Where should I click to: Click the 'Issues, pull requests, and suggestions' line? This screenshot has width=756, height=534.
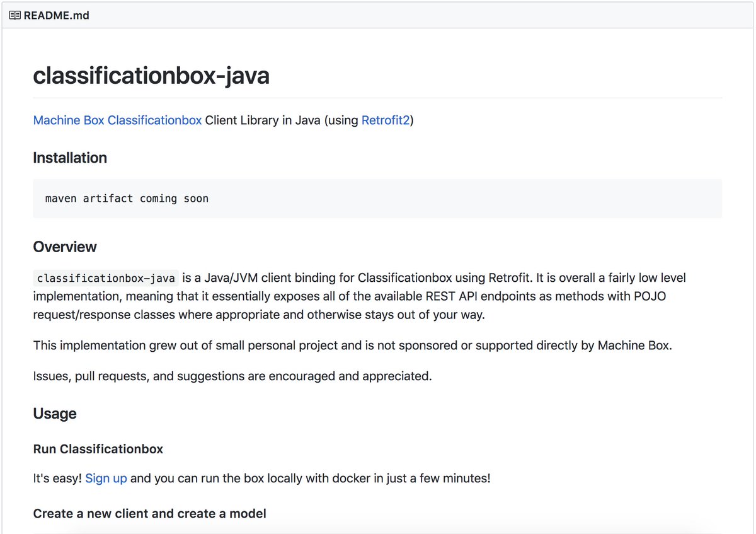(x=232, y=376)
